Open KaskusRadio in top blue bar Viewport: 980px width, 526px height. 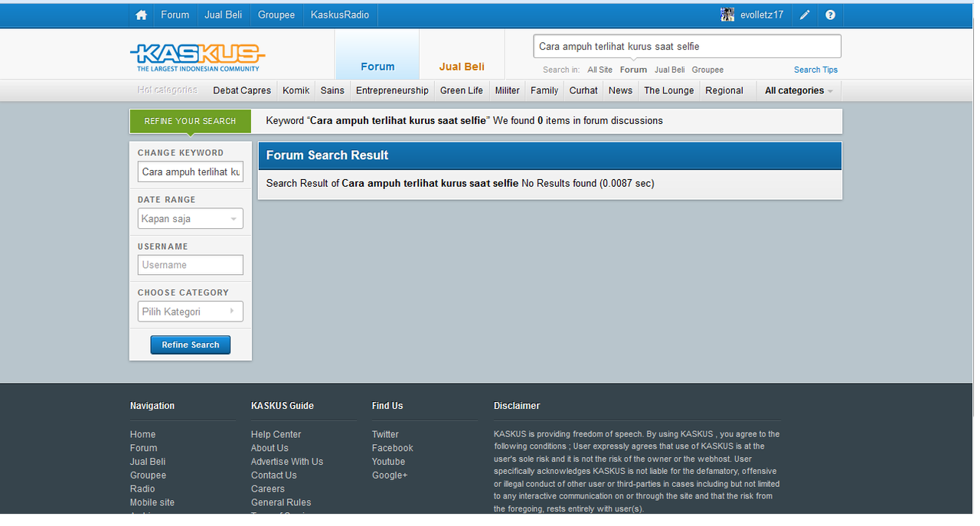tap(340, 15)
